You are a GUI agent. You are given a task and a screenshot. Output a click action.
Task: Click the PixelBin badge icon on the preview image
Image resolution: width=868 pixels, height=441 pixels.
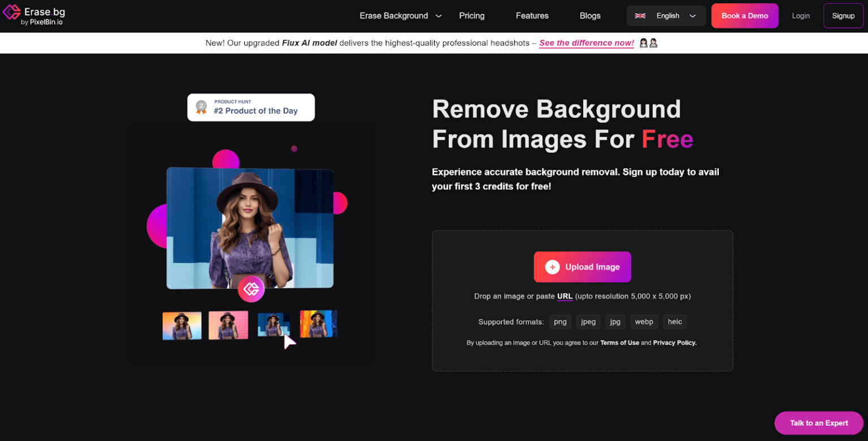tap(251, 289)
